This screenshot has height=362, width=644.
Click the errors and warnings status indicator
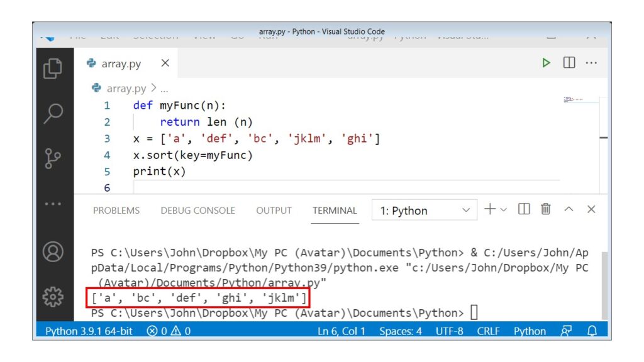167,331
